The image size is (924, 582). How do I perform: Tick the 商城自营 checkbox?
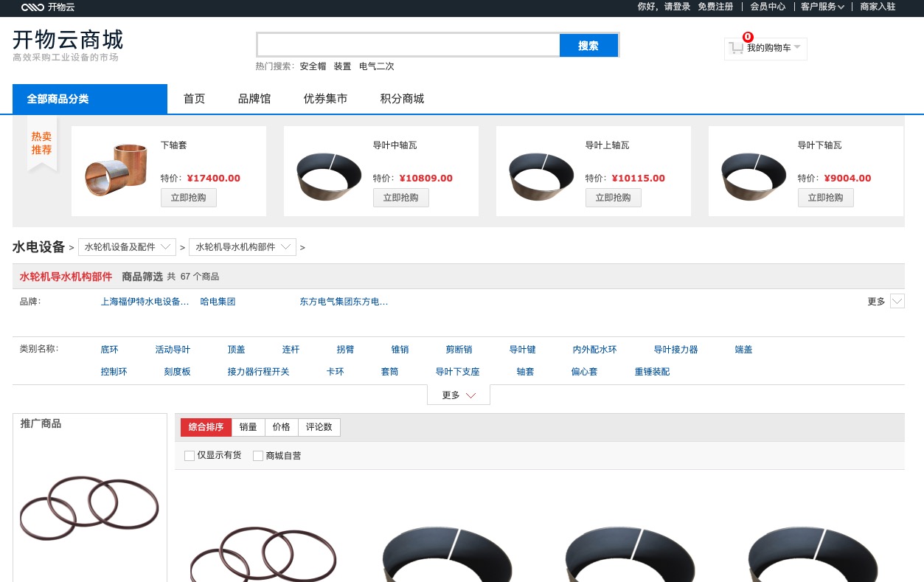point(258,456)
